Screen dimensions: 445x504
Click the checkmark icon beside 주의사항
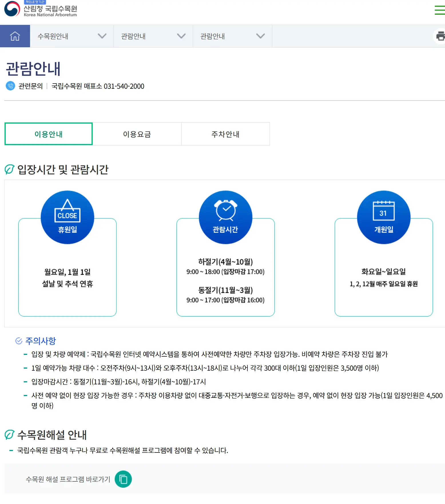click(x=19, y=341)
